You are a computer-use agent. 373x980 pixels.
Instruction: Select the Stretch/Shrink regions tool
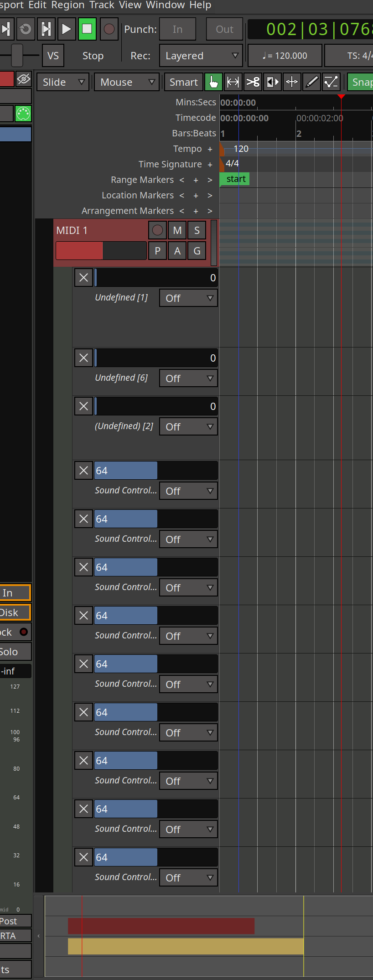point(272,82)
